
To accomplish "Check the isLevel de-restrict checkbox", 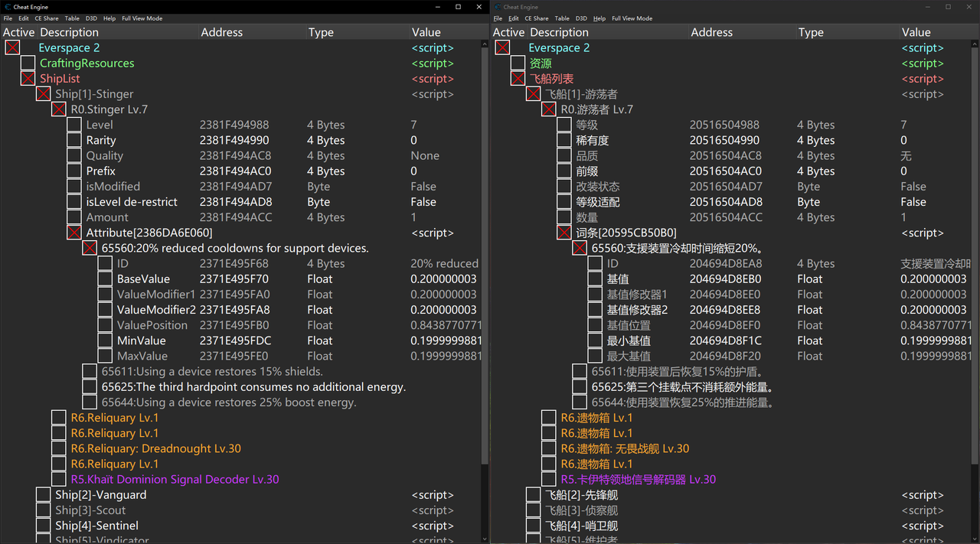I will 73,202.
